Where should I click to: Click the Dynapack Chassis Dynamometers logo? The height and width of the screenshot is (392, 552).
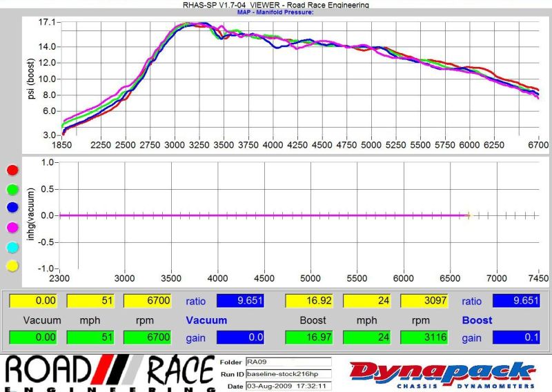[x=442, y=374]
